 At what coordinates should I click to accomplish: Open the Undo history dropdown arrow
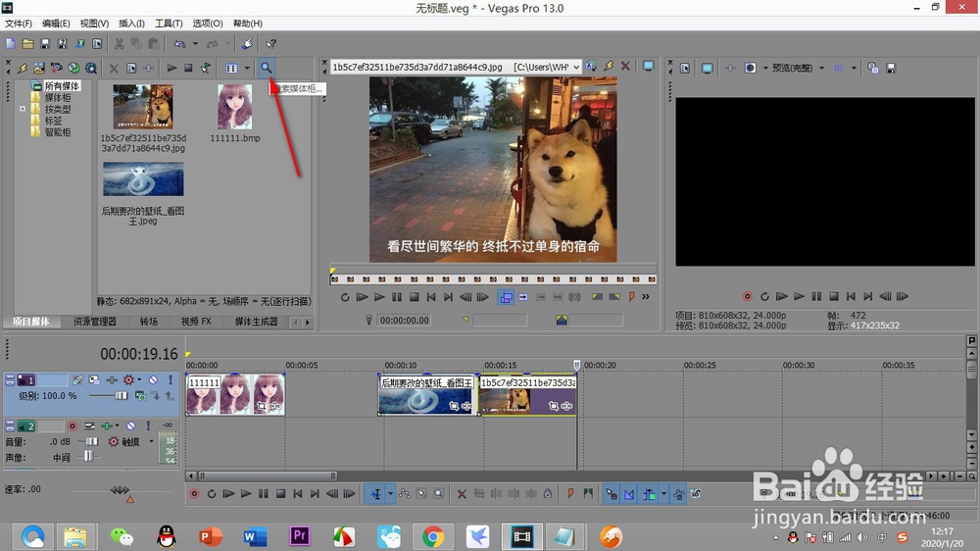tap(195, 44)
